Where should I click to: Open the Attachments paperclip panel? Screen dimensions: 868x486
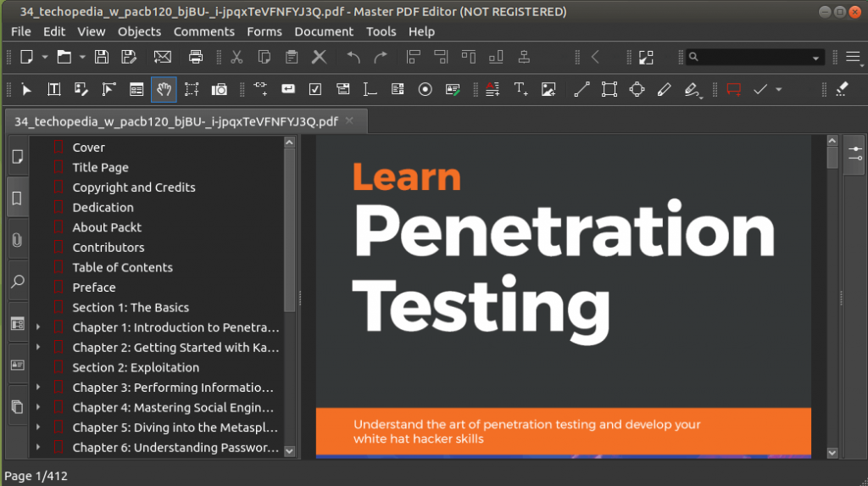tap(17, 240)
